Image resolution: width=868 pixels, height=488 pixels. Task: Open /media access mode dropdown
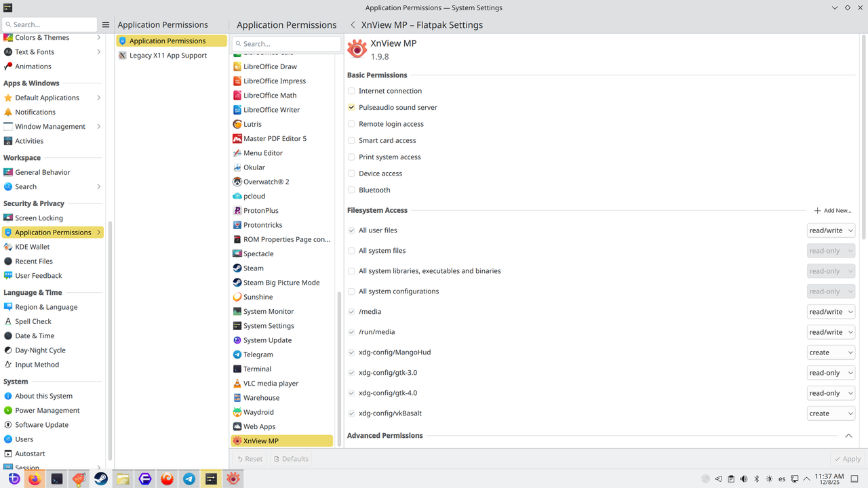click(x=831, y=312)
